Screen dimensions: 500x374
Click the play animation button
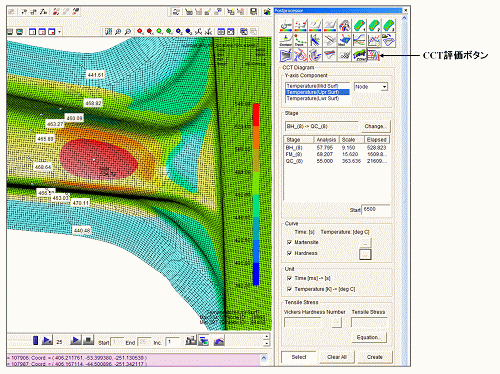pos(76,340)
